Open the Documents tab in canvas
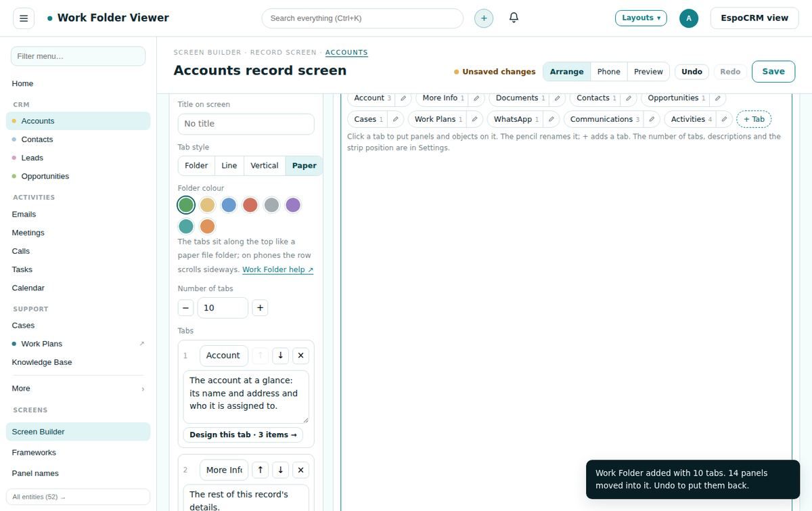 click(520, 98)
